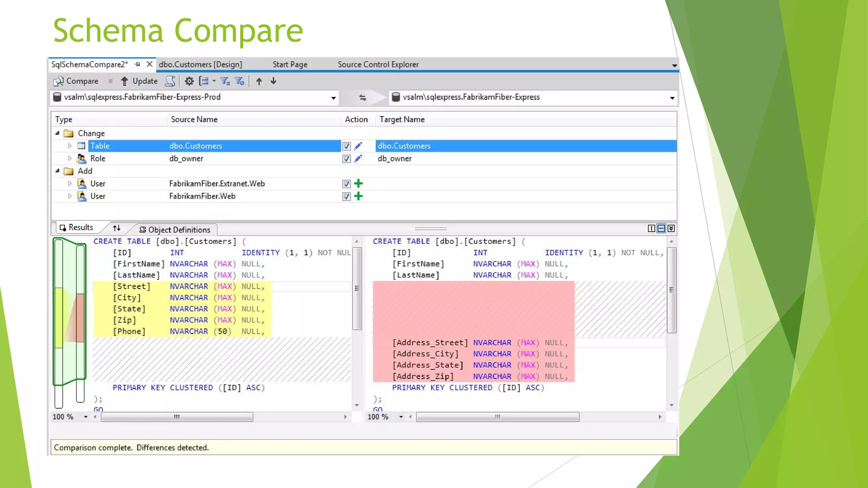The height and width of the screenshot is (488, 868).
Task: Expand the Role db_owner row
Action: 70,158
